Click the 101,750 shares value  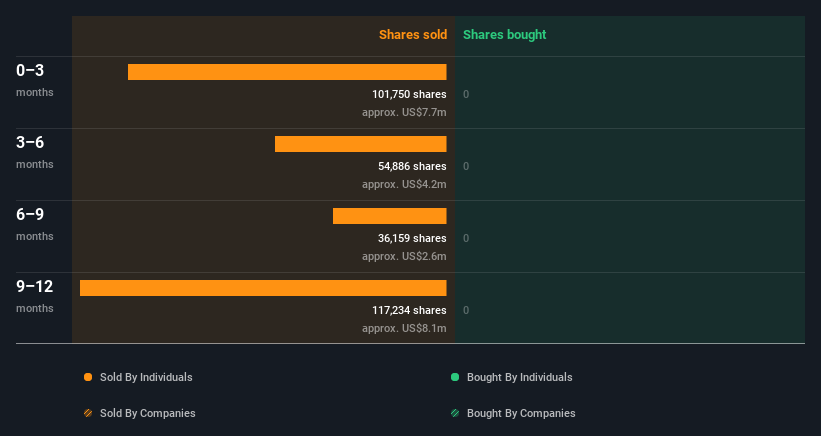[409, 94]
